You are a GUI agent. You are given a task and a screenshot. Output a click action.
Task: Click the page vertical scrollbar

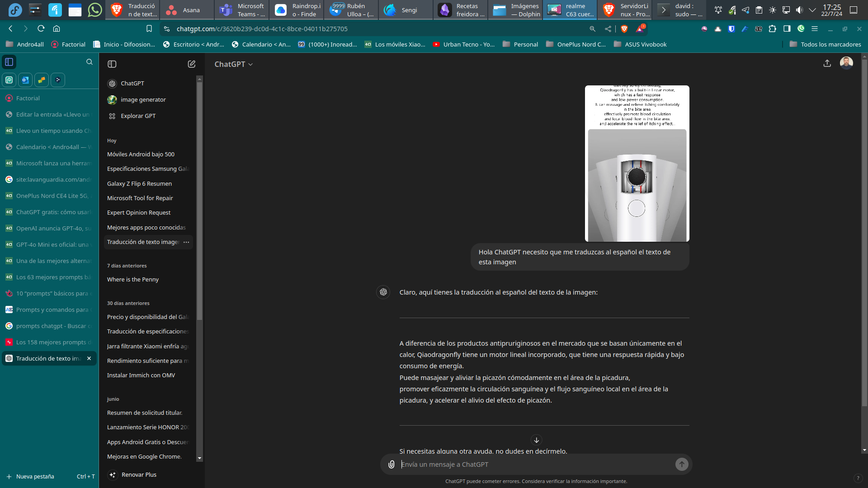click(864, 233)
